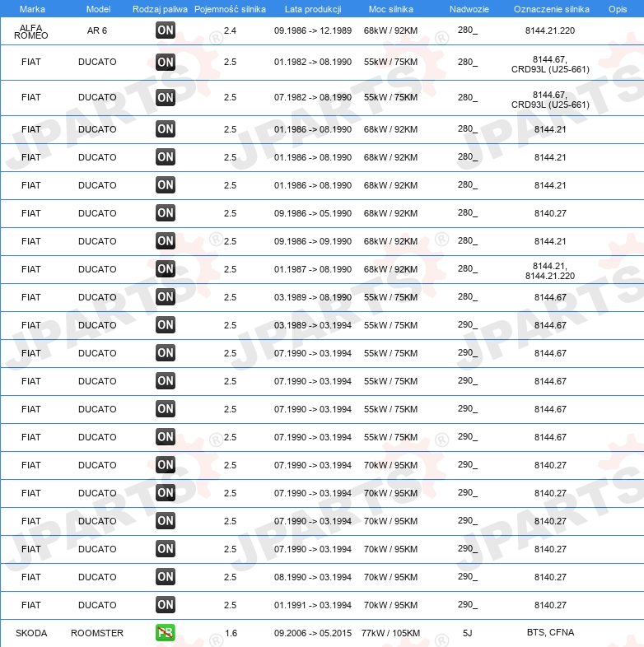Image resolution: width=644 pixels, height=647 pixels.
Task: Select engine code 8140.27 in the 09.1986 -> 05.1990 row
Action: [550, 213]
